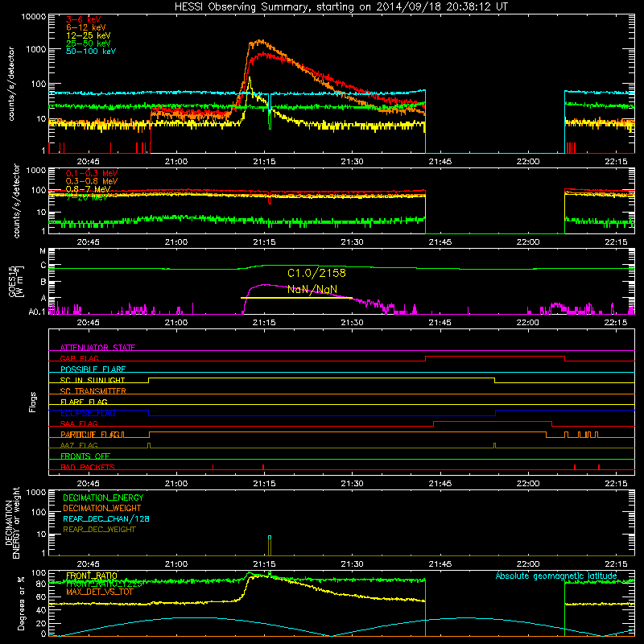The image size is (644, 644).
Task: Select the PARTICLE_FLAG label
Action: (x=92, y=435)
